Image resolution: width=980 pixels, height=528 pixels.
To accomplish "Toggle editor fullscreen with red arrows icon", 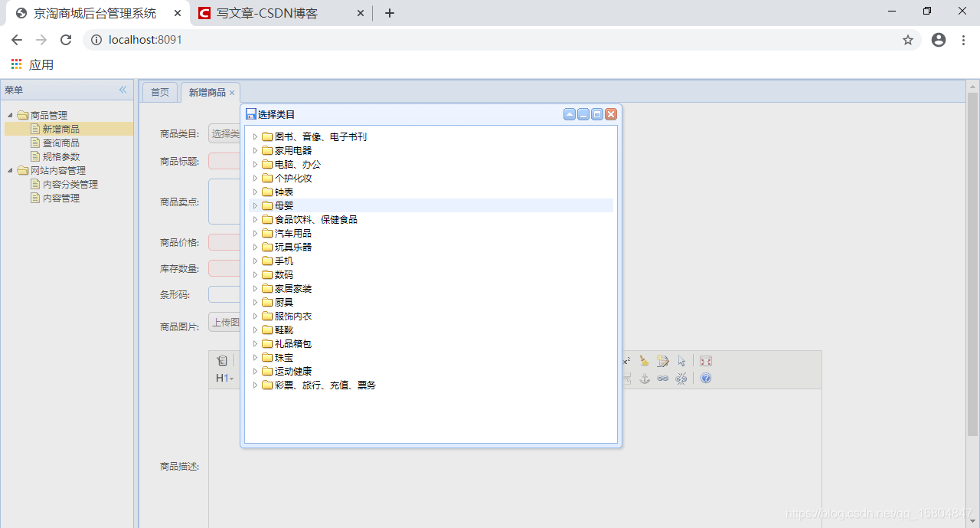I will point(706,361).
